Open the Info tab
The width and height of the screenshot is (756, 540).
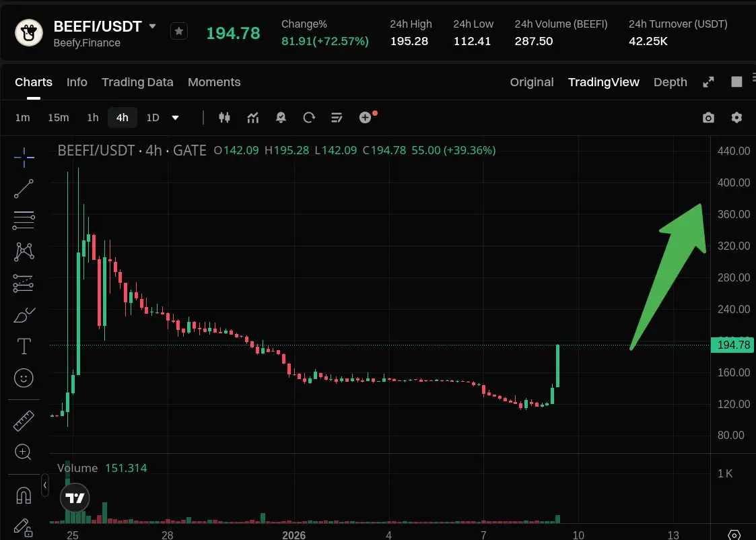77,82
